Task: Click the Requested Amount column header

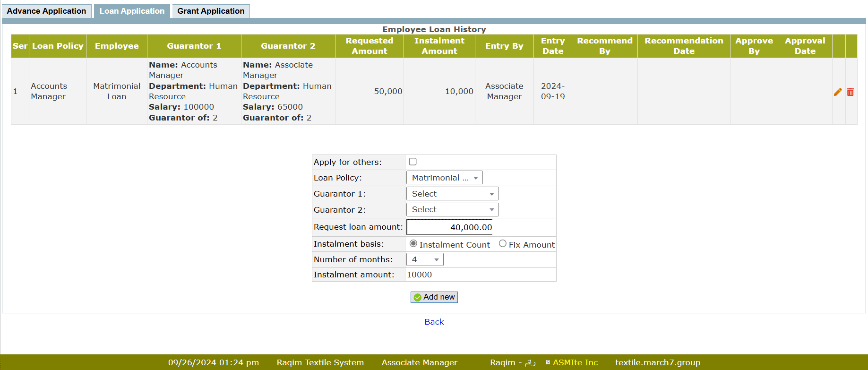Action: [x=369, y=46]
